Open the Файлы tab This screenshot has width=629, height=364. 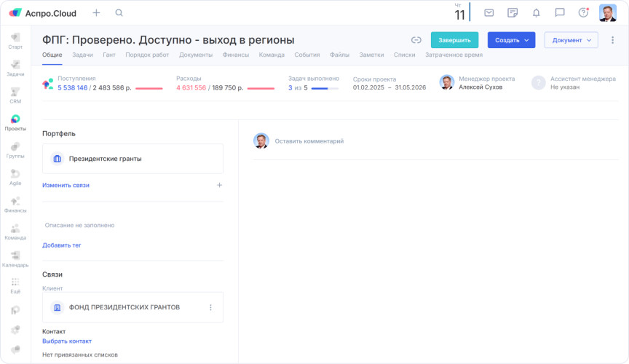coord(339,55)
